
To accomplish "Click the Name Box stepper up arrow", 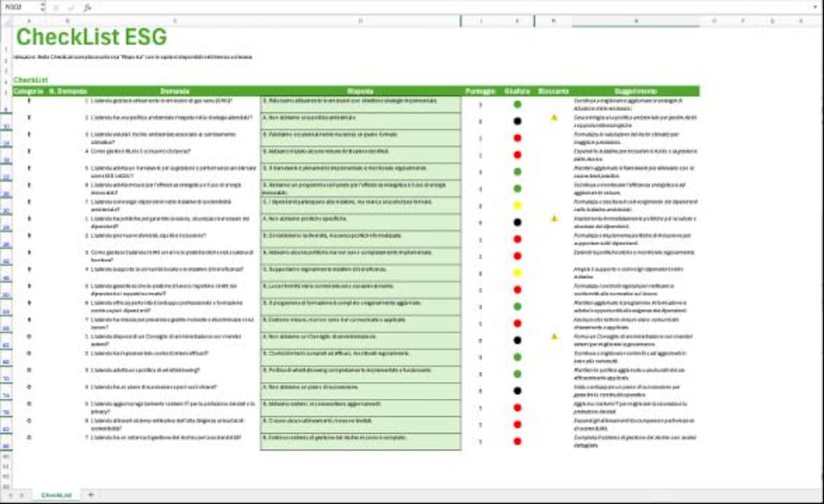I will pos(42,4).
